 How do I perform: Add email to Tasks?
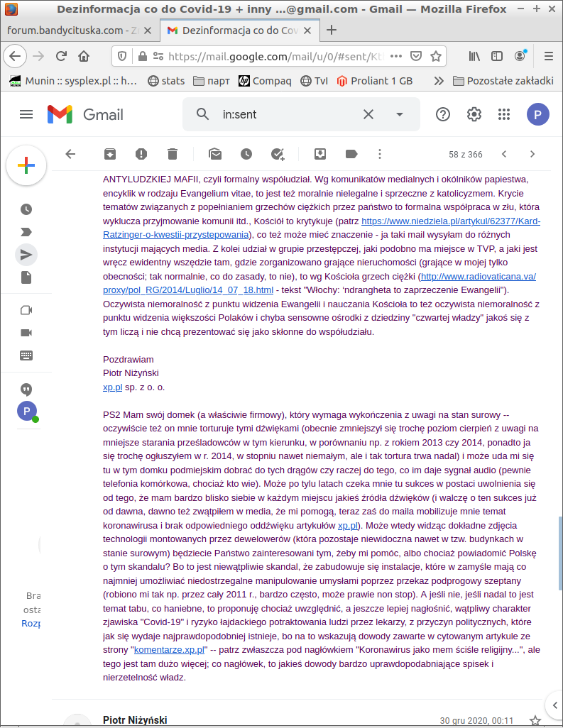[x=278, y=154]
